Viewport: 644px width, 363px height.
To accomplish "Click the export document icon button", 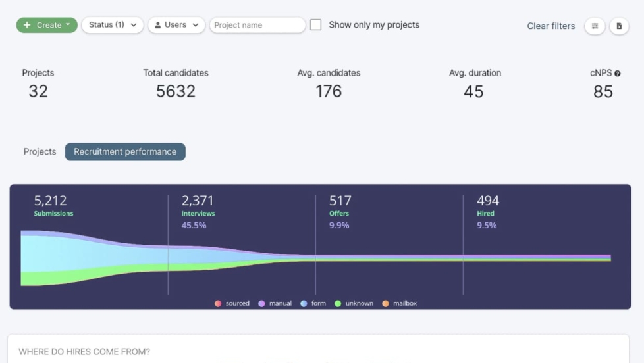I will (619, 26).
